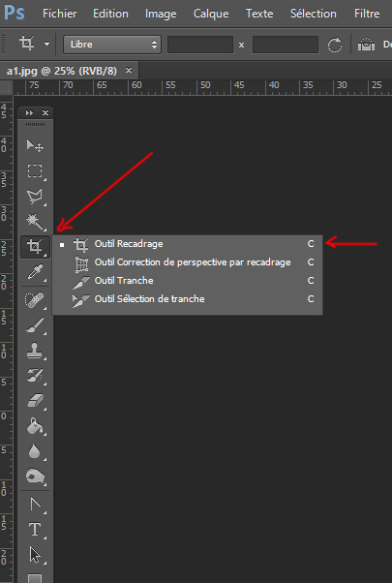
Task: Select the Clone Stamp tool
Action: point(35,351)
